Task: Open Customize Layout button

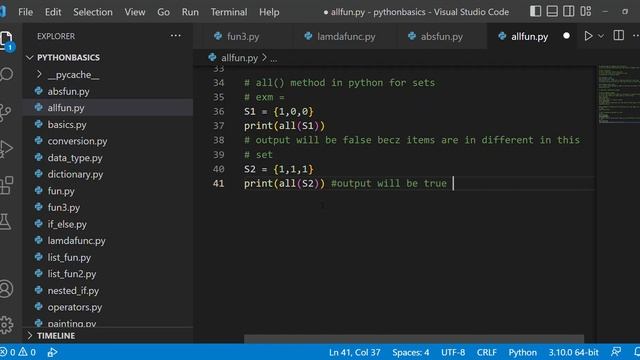Action: click(x=586, y=11)
